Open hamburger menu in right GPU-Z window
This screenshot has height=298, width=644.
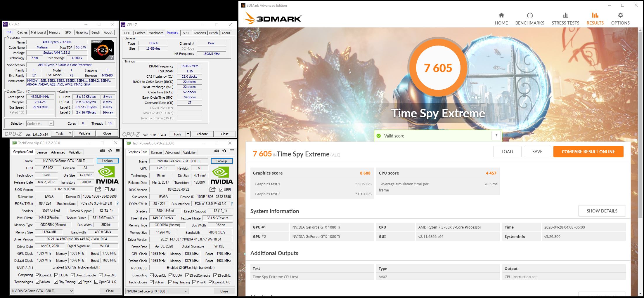coord(232,151)
